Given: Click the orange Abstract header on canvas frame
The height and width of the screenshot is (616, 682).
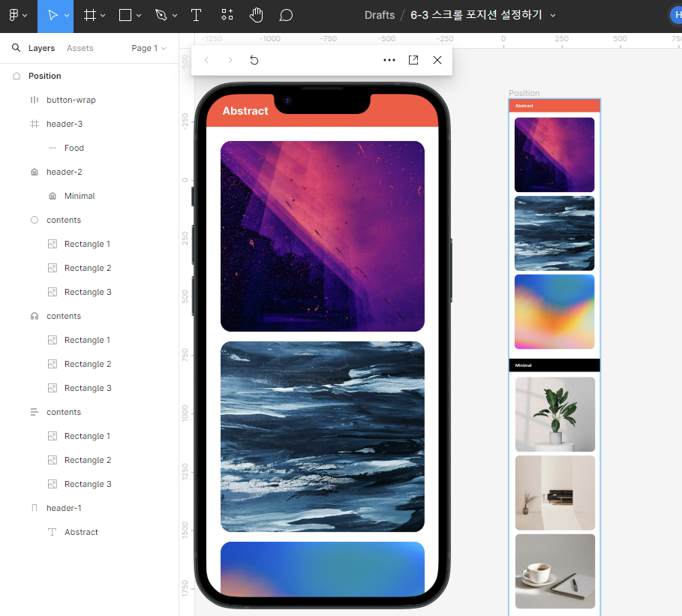Looking at the screenshot, I should tap(554, 106).
